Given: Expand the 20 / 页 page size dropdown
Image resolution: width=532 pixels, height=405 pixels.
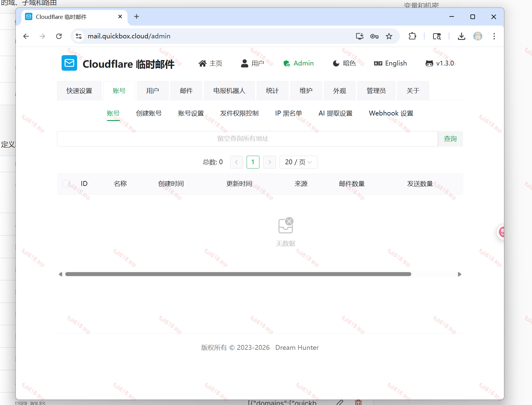Looking at the screenshot, I should tap(298, 162).
